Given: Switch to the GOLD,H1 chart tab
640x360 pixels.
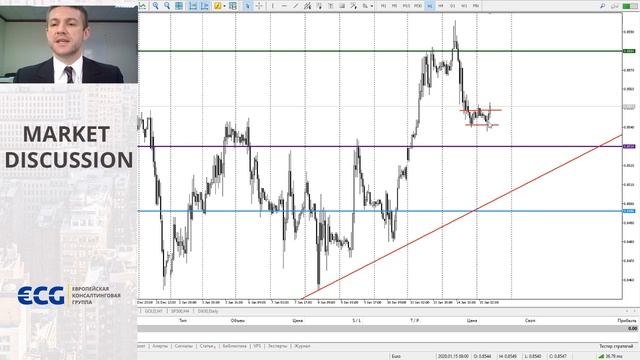Looking at the screenshot, I should click(x=154, y=311).
